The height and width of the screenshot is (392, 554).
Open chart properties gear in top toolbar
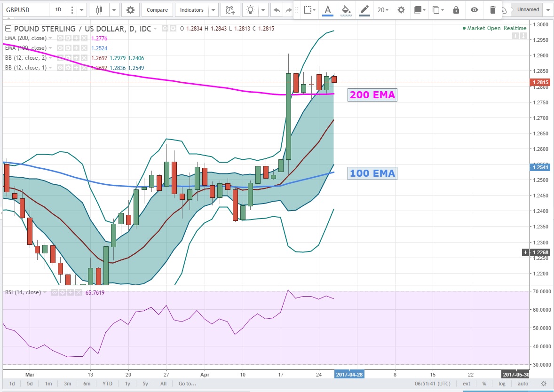click(130, 10)
